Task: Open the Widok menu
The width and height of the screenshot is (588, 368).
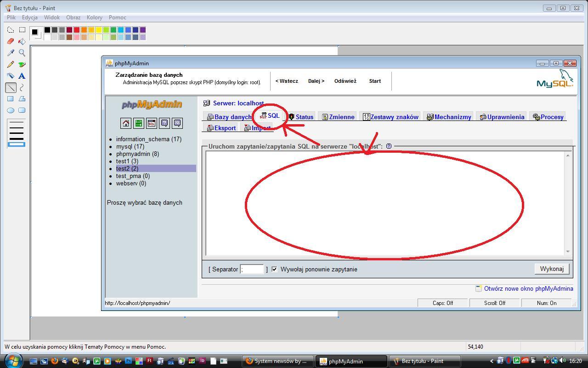Action: click(52, 17)
